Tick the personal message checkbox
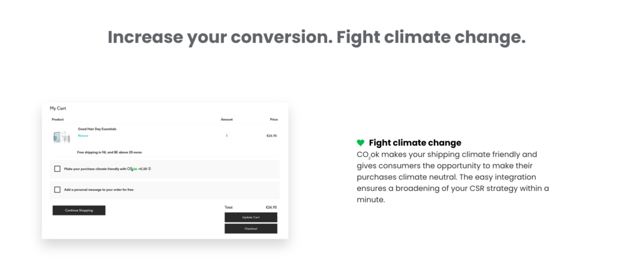 (x=57, y=190)
